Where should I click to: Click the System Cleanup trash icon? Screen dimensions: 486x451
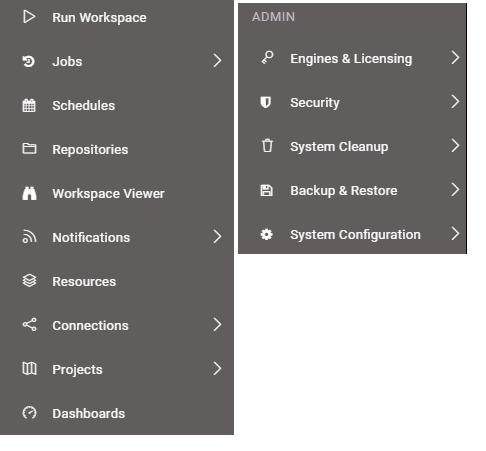[267, 146]
